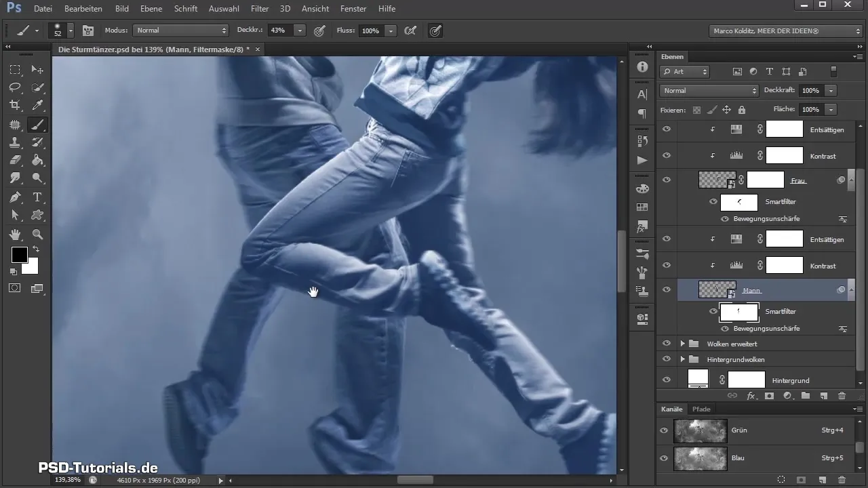Open the Info panel icon

click(x=642, y=67)
